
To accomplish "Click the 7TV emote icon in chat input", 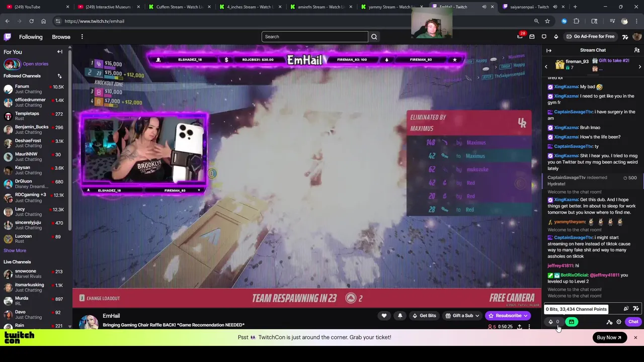I will click(x=636, y=309).
